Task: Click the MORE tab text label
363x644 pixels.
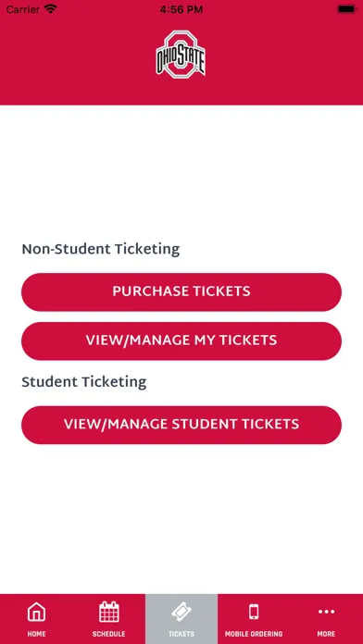Action: coord(326,634)
